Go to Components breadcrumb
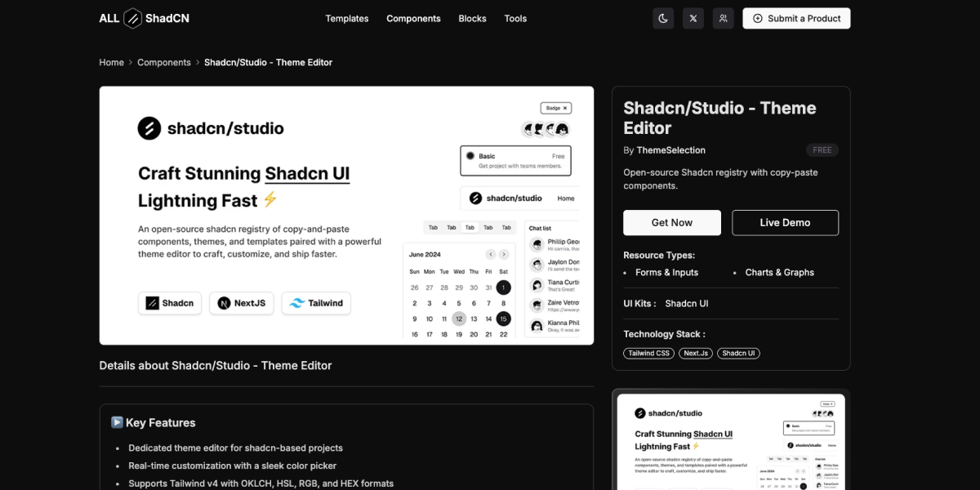 coord(164,62)
